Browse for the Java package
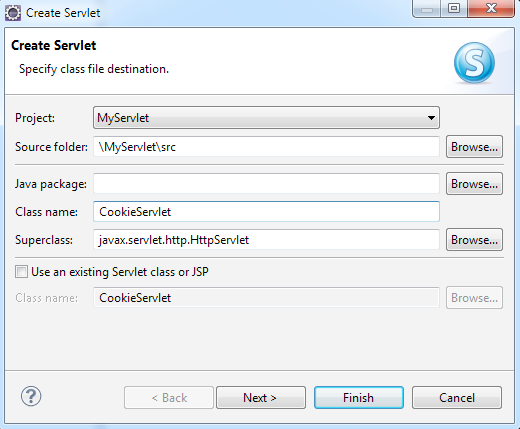Screen dimensions: 520x429 pos(474,184)
